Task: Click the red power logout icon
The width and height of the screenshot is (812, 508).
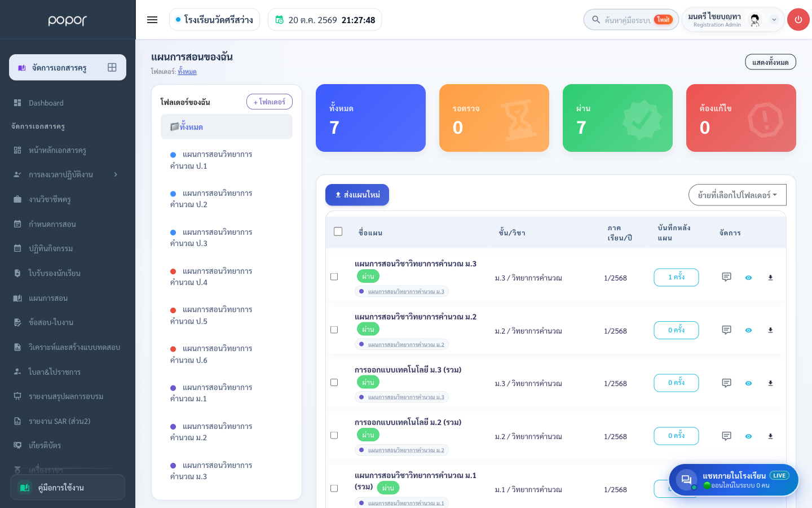Action: pos(798,20)
